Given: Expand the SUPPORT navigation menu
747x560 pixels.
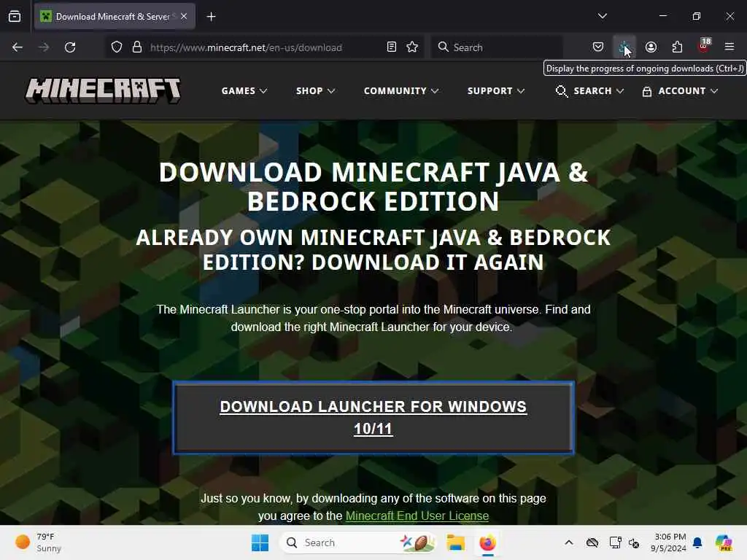Looking at the screenshot, I should tap(496, 91).
